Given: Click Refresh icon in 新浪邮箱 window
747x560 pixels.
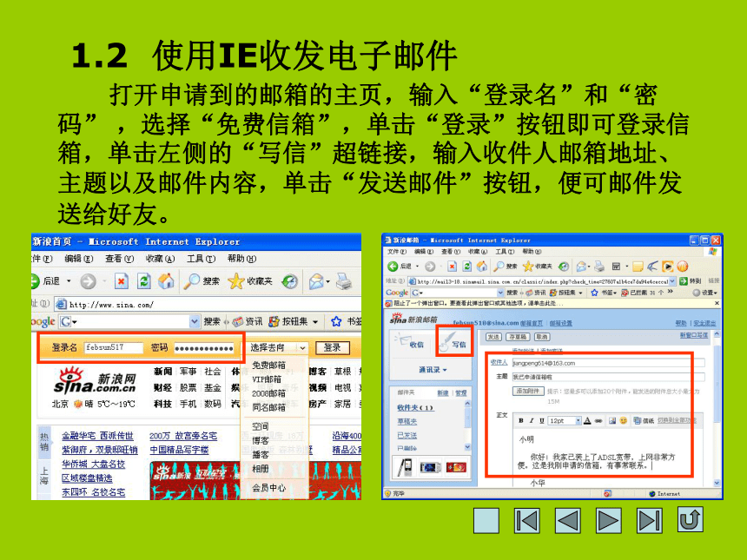Looking at the screenshot, I should point(467,267).
